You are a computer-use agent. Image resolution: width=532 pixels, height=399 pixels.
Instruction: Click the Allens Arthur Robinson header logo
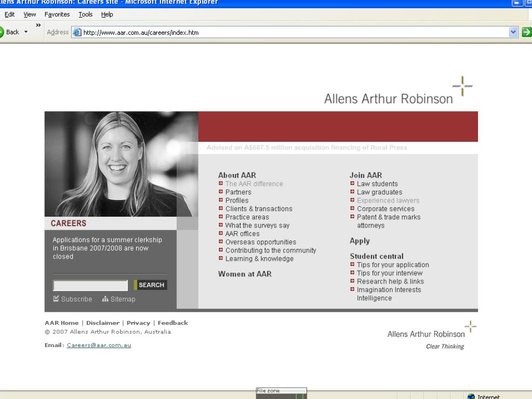tap(398, 90)
